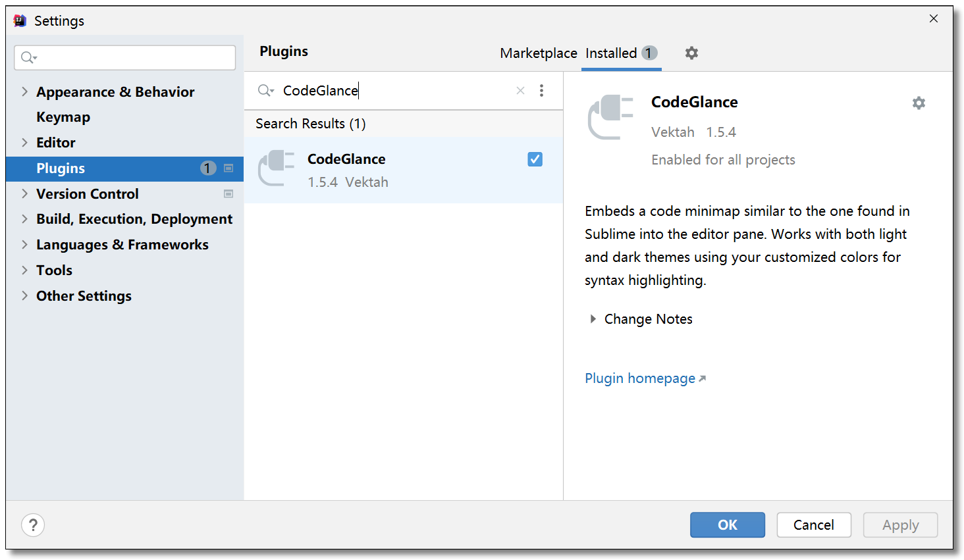Expand Languages & Frameworks node

coord(24,244)
